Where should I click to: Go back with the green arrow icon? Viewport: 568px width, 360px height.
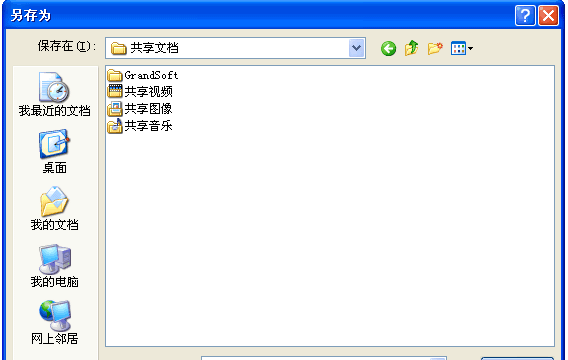pos(388,48)
